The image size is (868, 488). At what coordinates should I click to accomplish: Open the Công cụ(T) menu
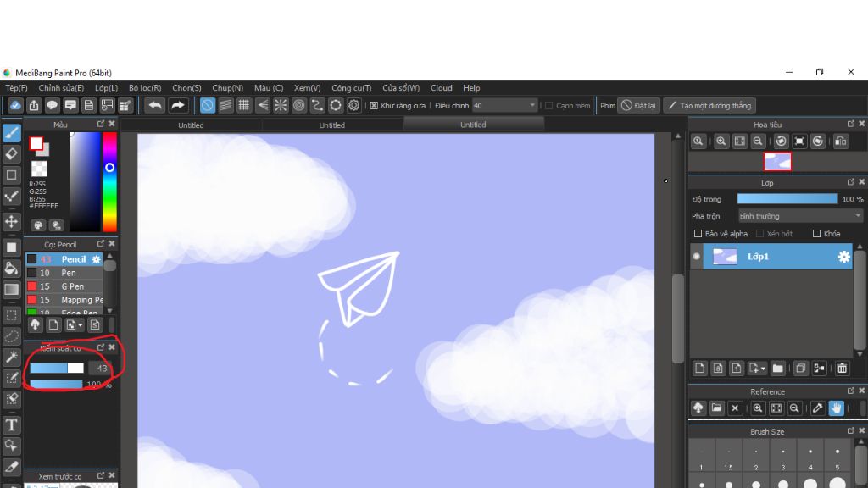click(x=352, y=88)
